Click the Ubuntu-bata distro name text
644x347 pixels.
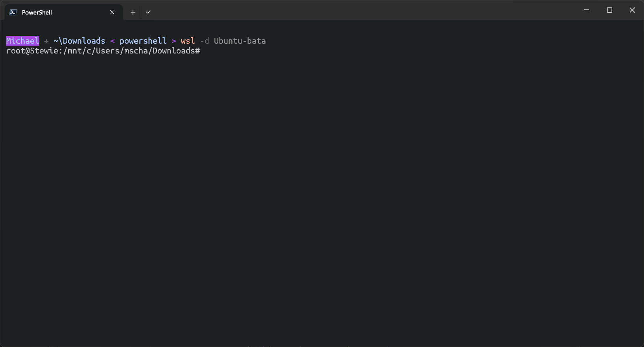[240, 41]
